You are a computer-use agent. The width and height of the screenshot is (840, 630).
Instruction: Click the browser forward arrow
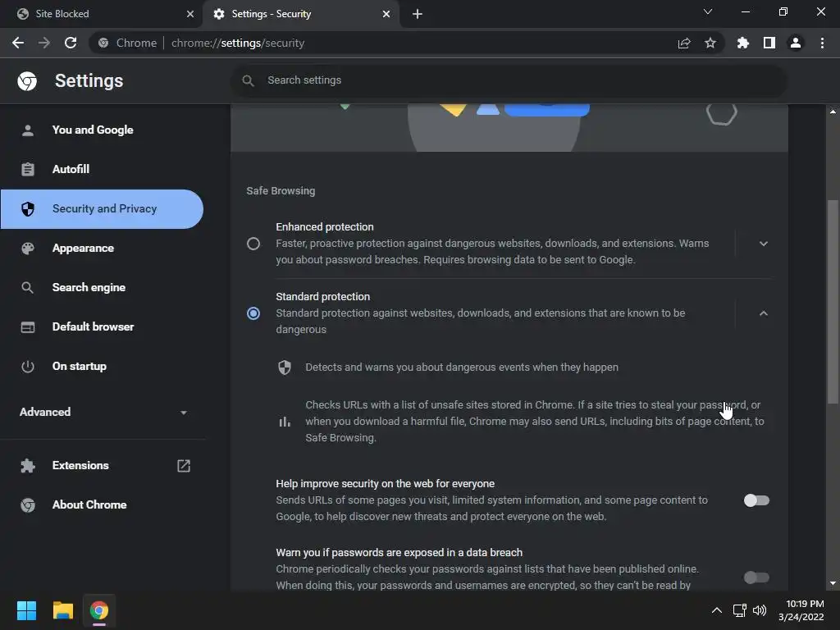(x=44, y=43)
